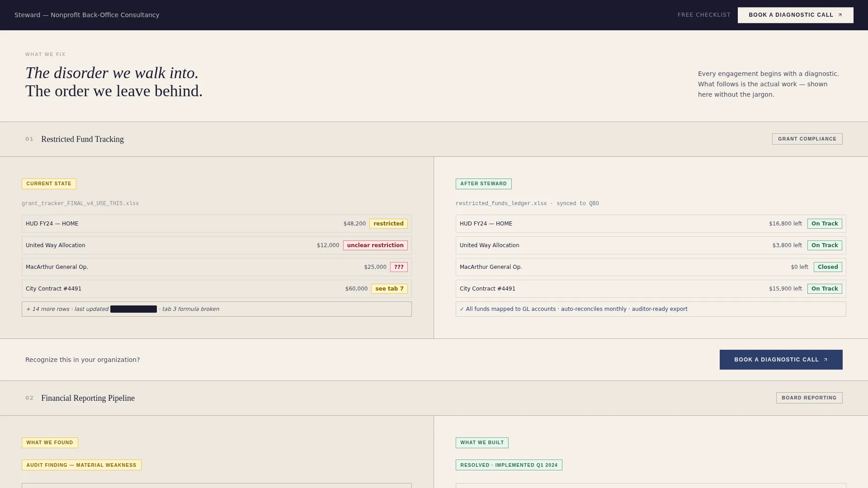Image resolution: width=868 pixels, height=488 pixels.
Task: Click the Audit Finding — Material Weakness badge
Action: [81, 465]
